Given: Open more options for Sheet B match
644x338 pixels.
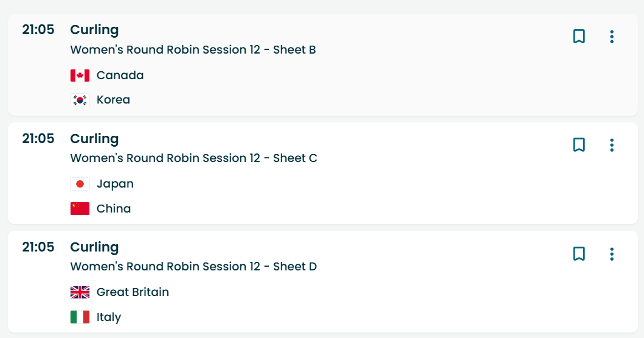Looking at the screenshot, I should click(612, 37).
